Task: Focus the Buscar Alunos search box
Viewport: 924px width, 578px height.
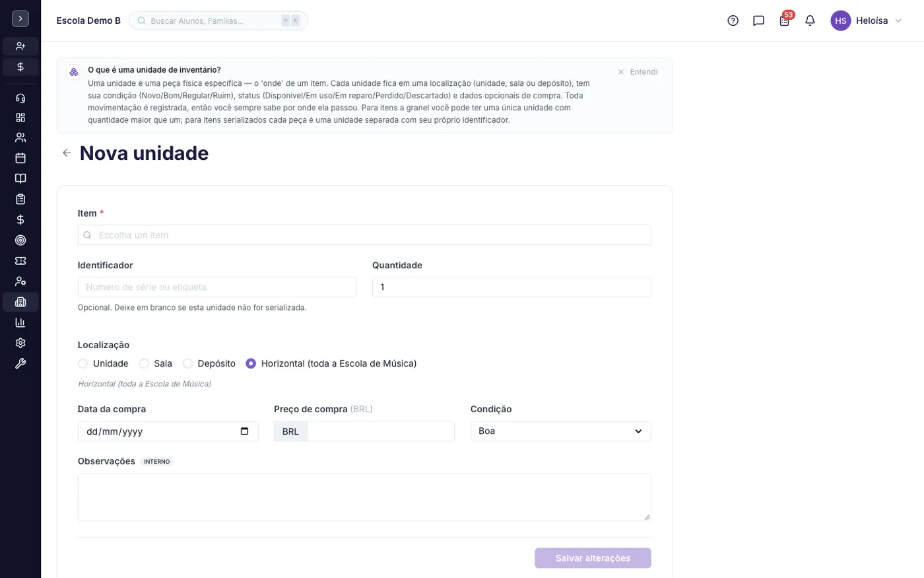Action: (x=218, y=20)
